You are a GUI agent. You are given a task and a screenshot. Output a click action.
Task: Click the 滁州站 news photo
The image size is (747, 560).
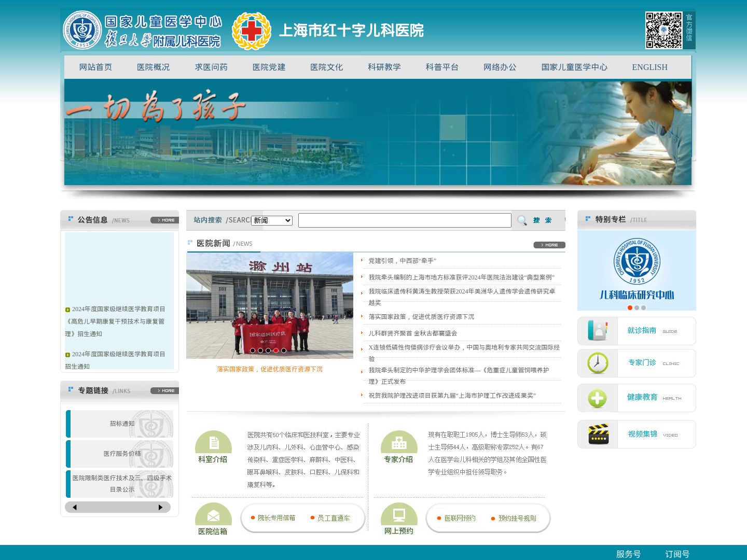[270, 305]
